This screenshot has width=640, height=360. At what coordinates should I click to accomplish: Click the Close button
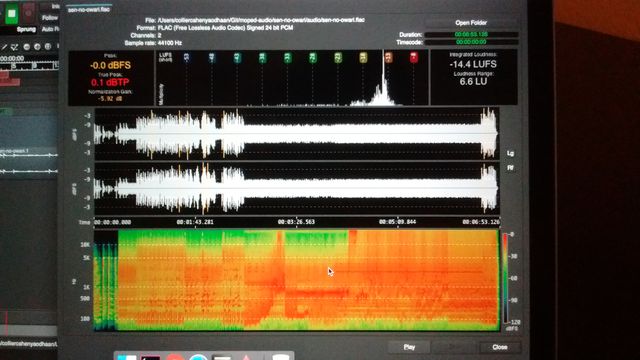coord(500,347)
